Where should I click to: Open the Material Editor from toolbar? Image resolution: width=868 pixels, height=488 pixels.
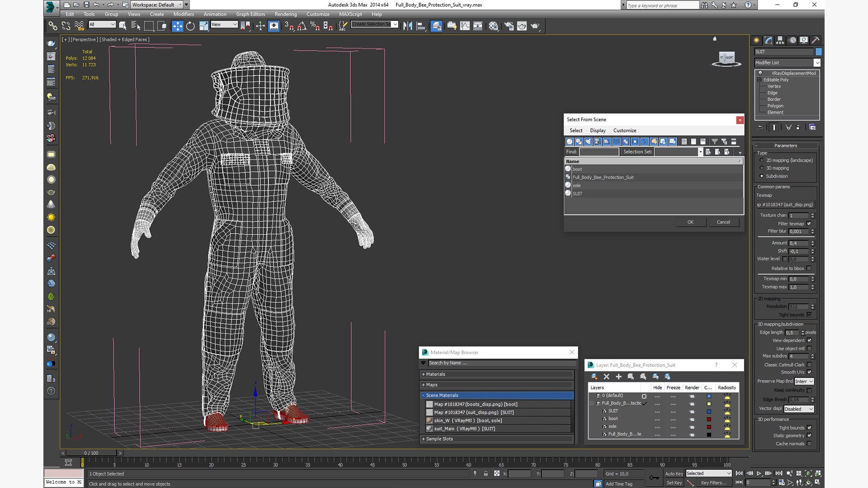pos(494,26)
